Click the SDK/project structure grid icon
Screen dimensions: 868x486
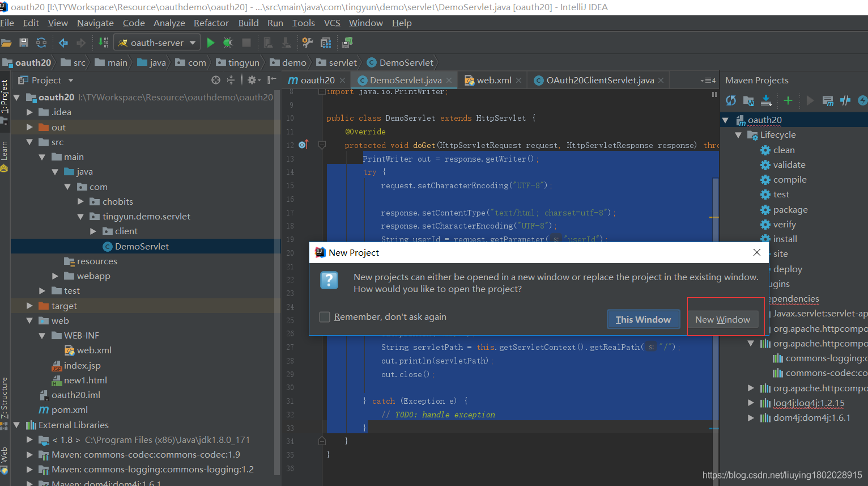click(326, 43)
